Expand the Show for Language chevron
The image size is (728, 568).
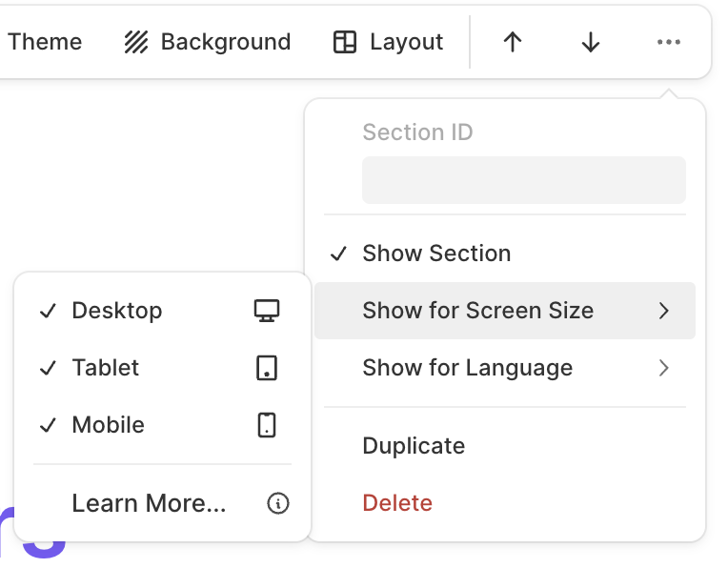tap(664, 368)
